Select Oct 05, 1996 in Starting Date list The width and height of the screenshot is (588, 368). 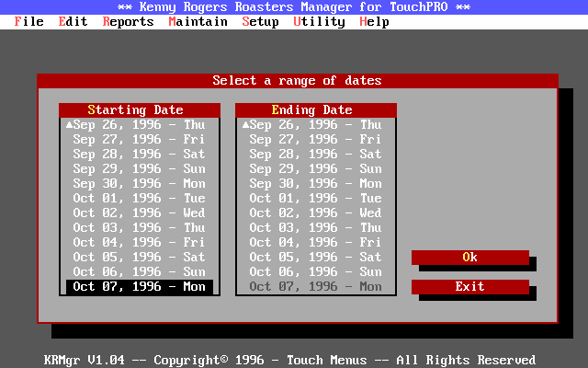pyautogui.click(x=140, y=258)
